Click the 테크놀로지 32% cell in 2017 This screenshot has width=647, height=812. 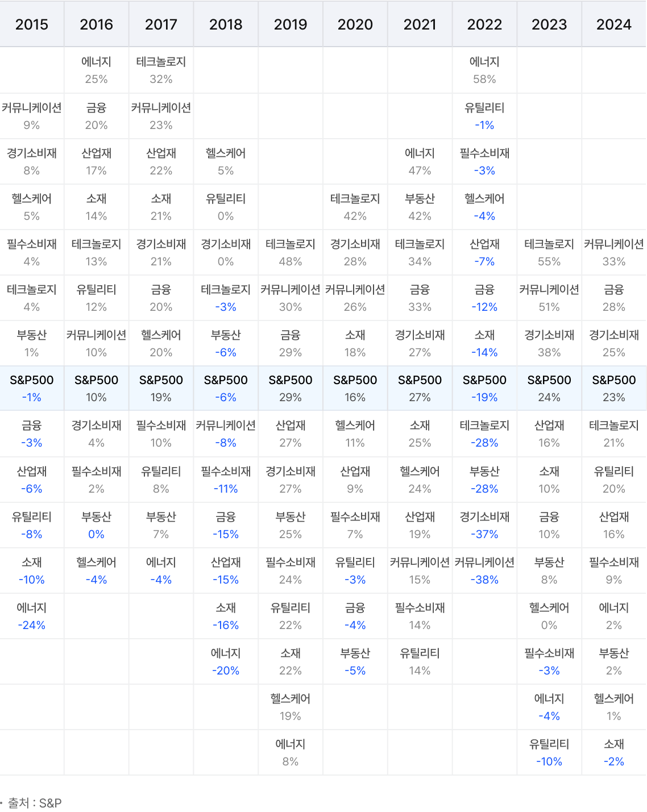coord(161,70)
